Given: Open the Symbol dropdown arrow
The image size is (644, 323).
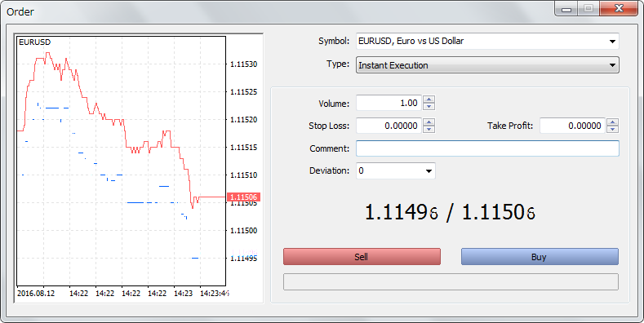Looking at the screenshot, I should (x=612, y=42).
